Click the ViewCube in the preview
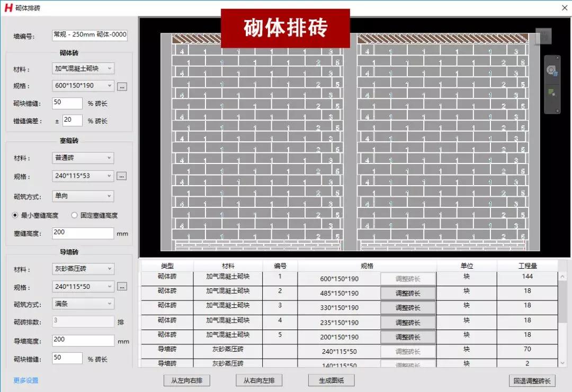This screenshot has width=572, height=392. point(543,36)
